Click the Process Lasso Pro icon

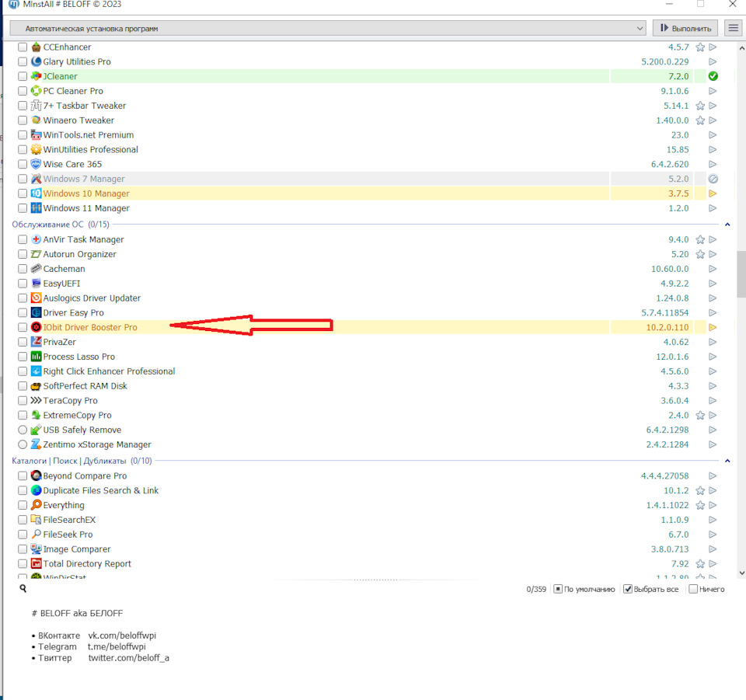[37, 357]
